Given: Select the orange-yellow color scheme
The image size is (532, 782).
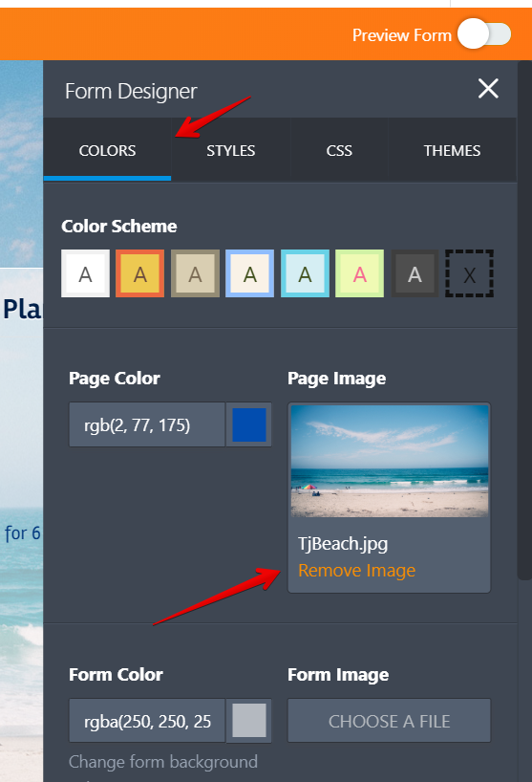Looking at the screenshot, I should click(x=140, y=273).
